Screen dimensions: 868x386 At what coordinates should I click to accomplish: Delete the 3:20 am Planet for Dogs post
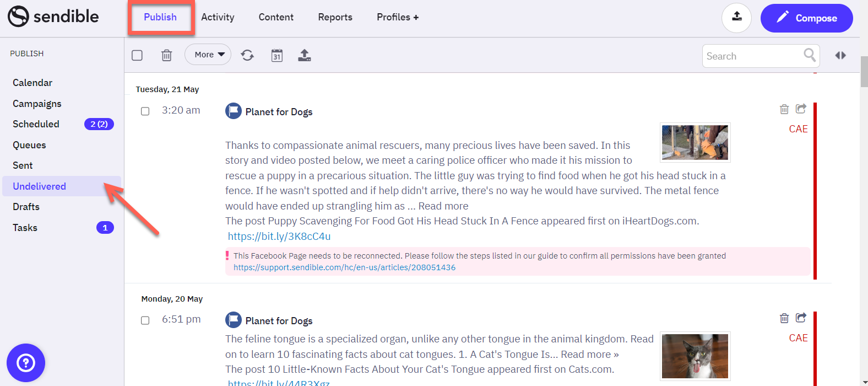pyautogui.click(x=784, y=109)
